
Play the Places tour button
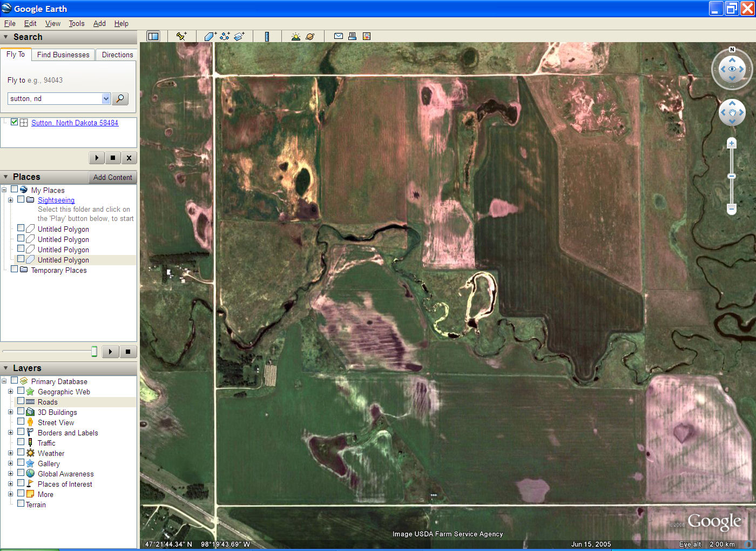(110, 352)
